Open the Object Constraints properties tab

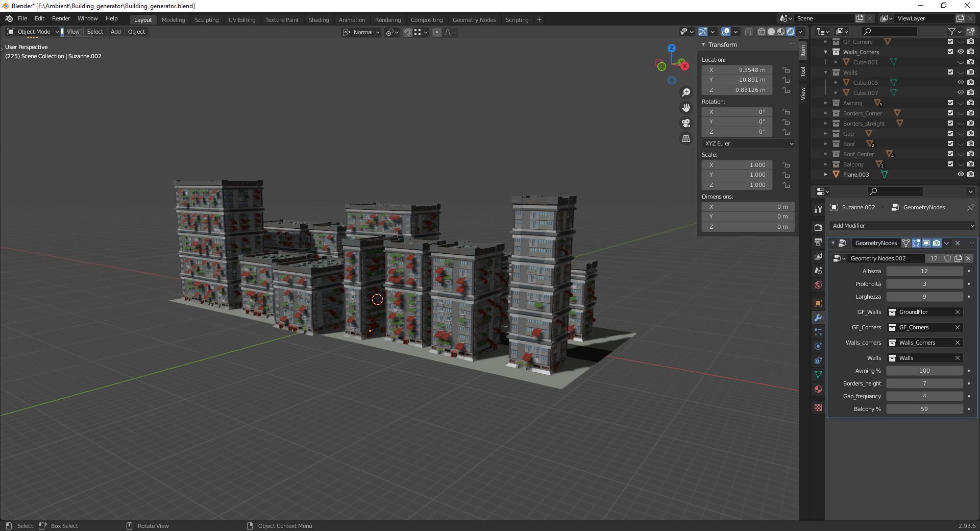[x=818, y=360]
